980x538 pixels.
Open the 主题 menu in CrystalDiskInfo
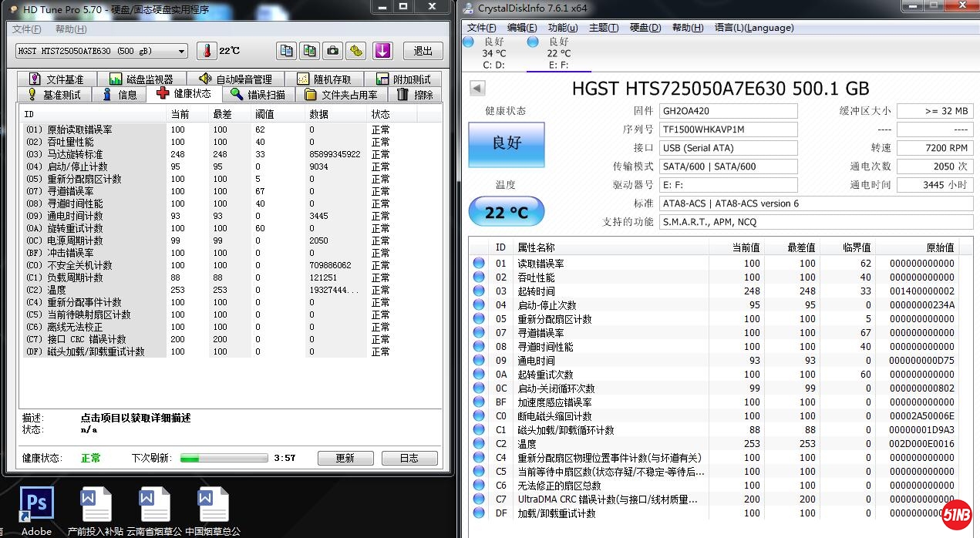pos(603,28)
